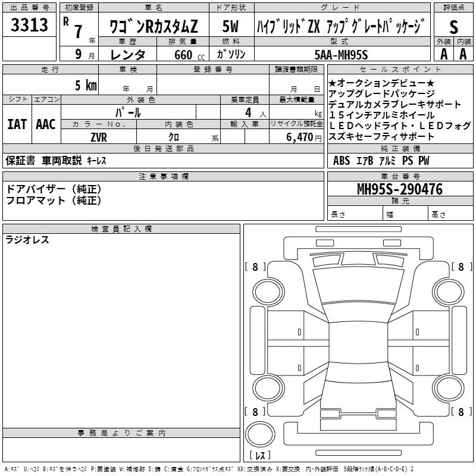Viewport: 476px width, 476px height.
Task: Select the model code 5AA-MH95S
Action: [341, 54]
